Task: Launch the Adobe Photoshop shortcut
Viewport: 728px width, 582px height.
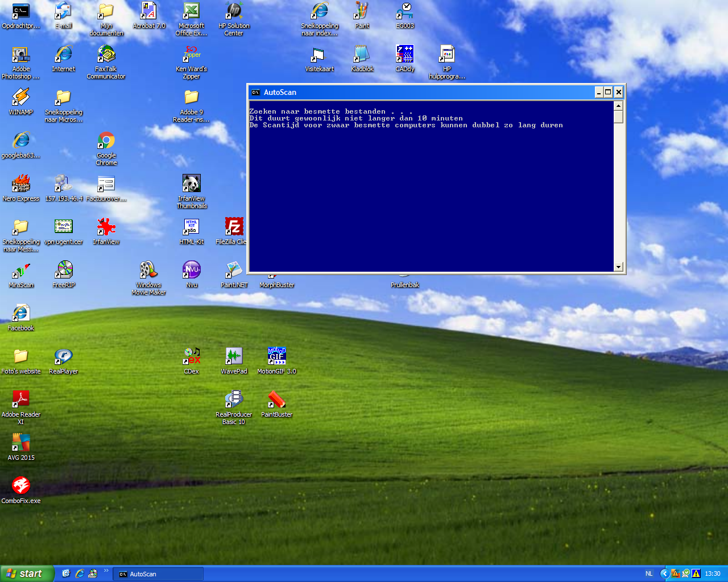Action: [x=21, y=63]
